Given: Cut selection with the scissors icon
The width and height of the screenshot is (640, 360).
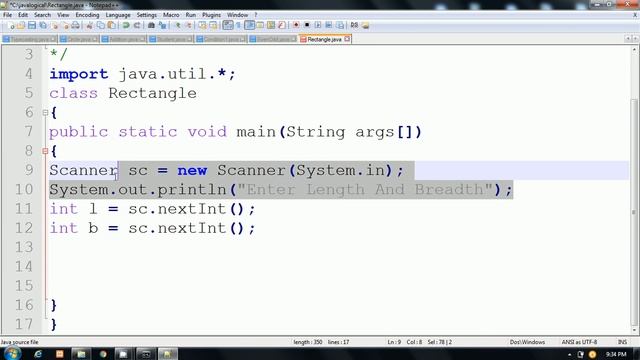Looking at the screenshot, I should pyautogui.click(x=89, y=25).
